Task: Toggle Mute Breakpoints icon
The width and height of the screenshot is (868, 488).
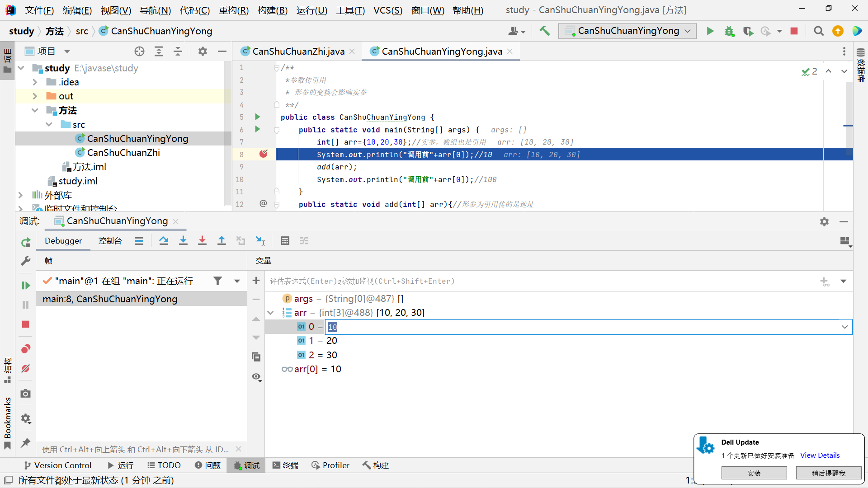Action: [x=26, y=369]
